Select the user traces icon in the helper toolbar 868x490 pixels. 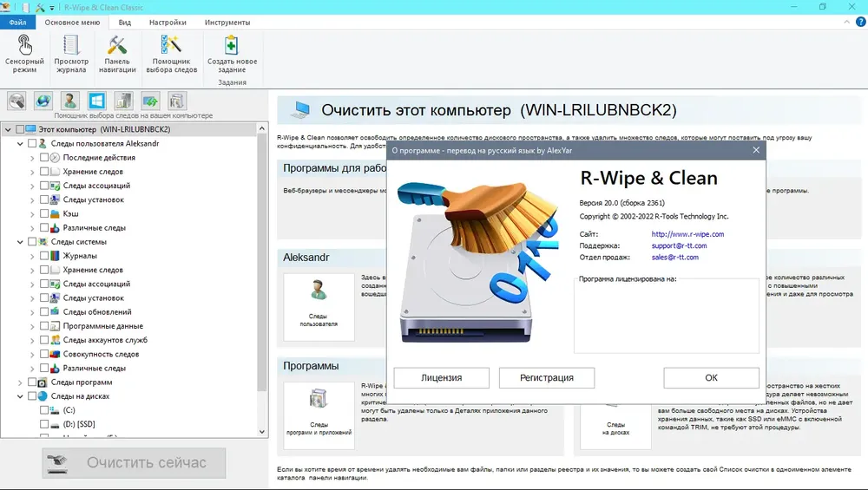(69, 101)
